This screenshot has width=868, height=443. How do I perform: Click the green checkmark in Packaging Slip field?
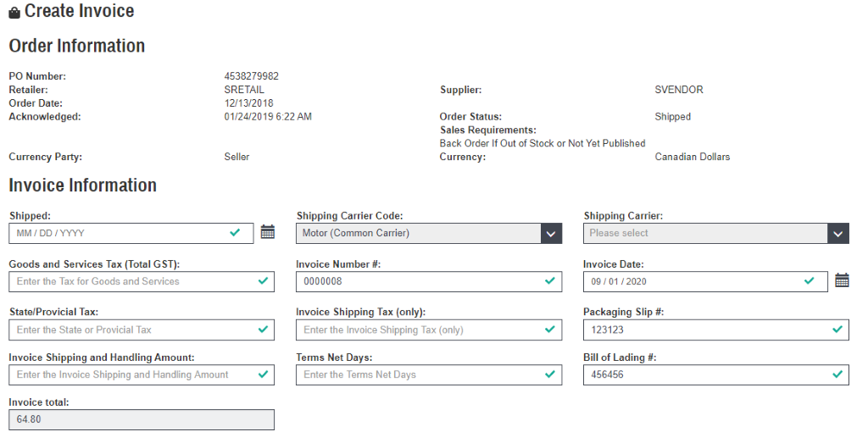(837, 329)
